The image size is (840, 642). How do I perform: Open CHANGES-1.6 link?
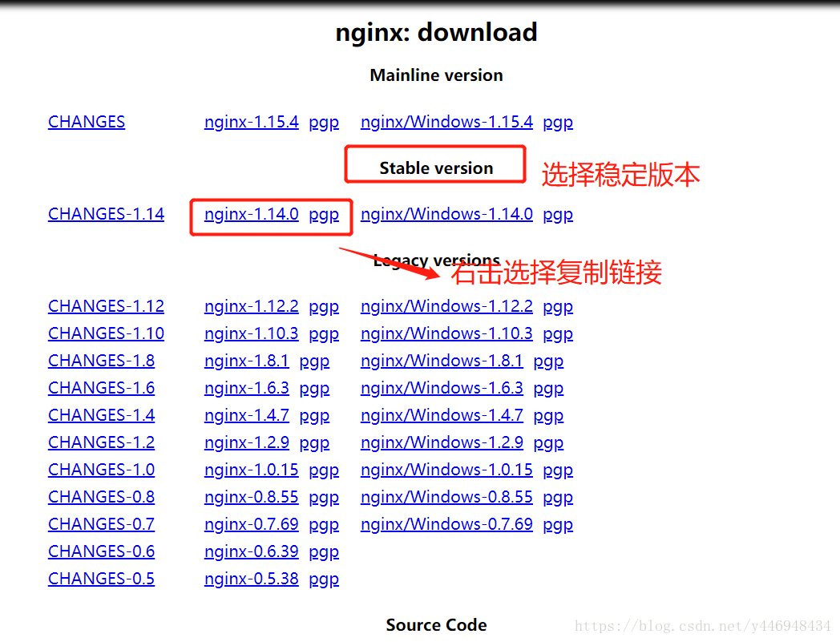pyautogui.click(x=101, y=389)
